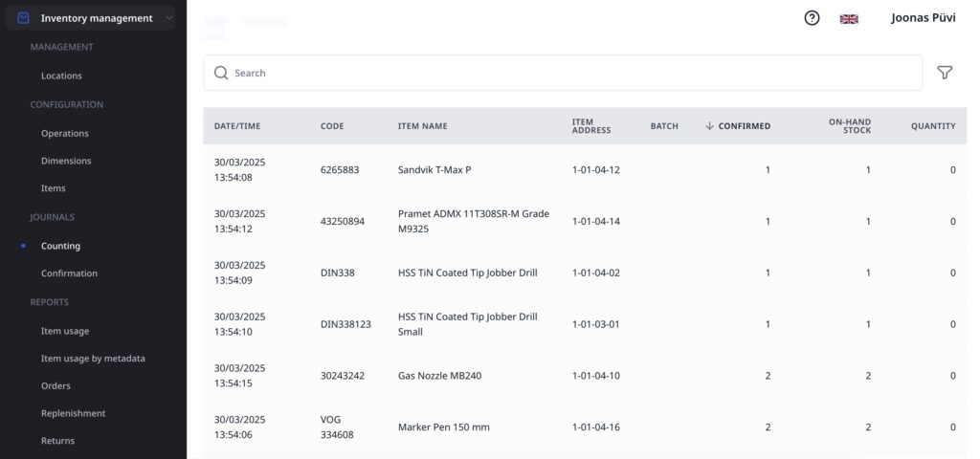Viewport: 980px width, 459px height.
Task: Open Item usage by metadata report
Action: click(93, 359)
